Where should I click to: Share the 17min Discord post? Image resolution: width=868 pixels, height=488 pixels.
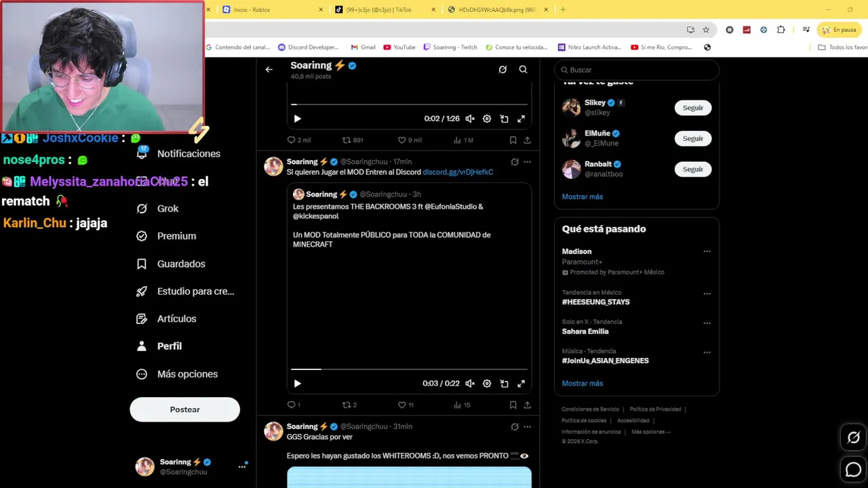[527, 405]
